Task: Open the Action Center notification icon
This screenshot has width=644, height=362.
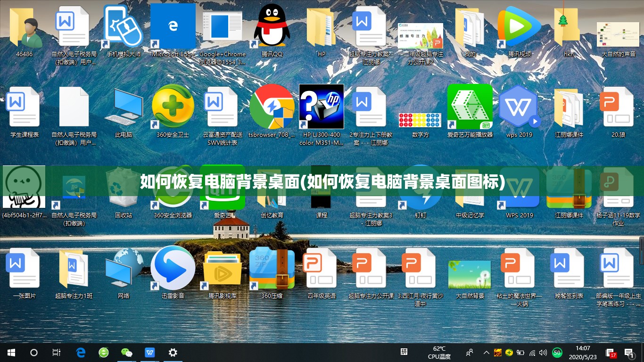Action: [628, 352]
